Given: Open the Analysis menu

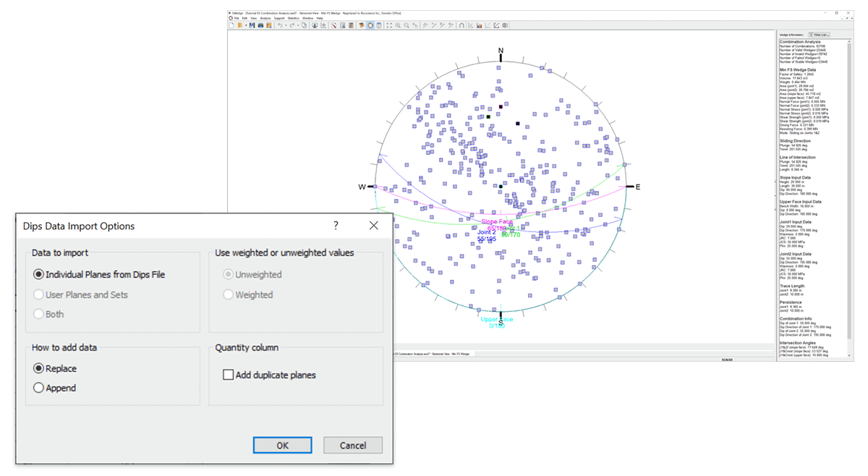Looking at the screenshot, I should pyautogui.click(x=265, y=18).
